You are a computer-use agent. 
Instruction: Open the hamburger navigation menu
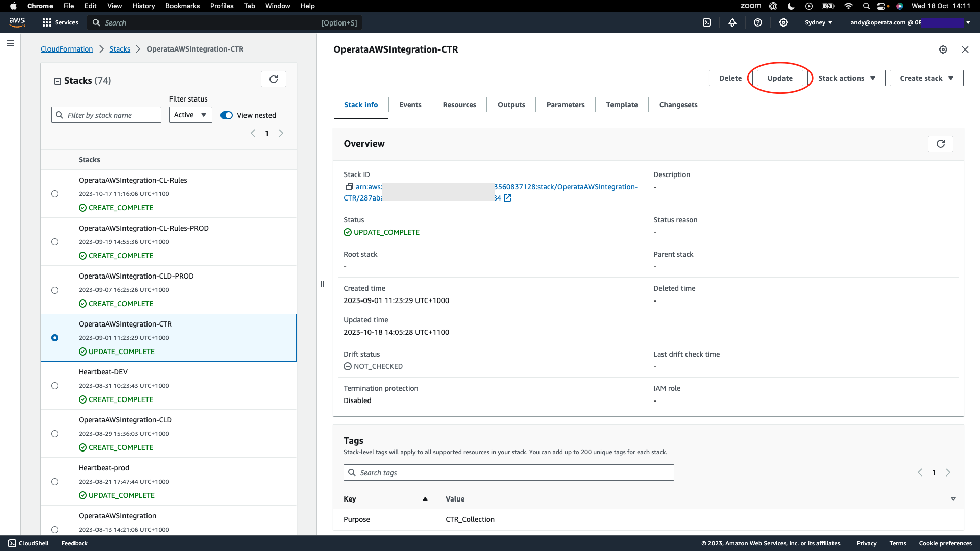click(10, 43)
